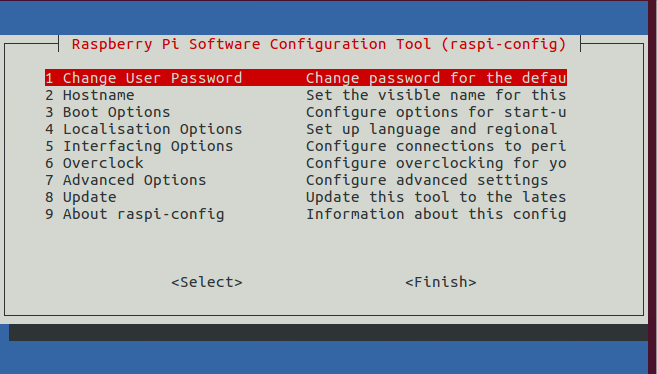Click the Finish button
Viewport: 657px width, 374px height.
[x=441, y=282]
